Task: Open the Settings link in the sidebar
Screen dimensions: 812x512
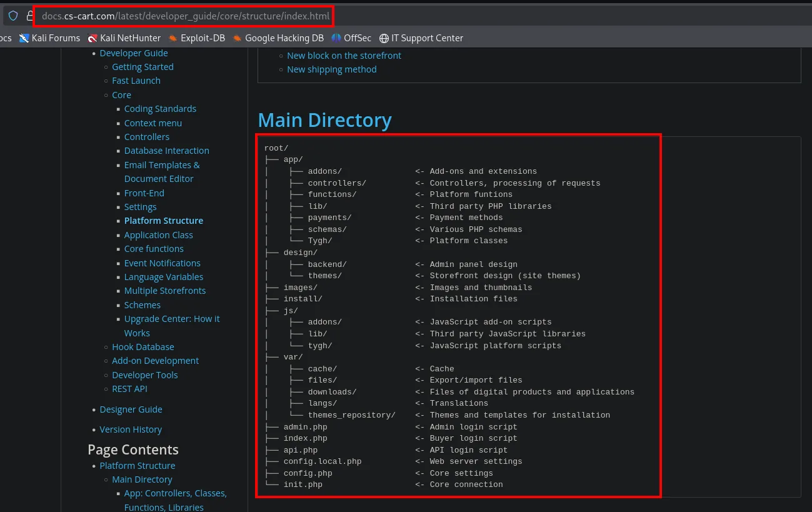Action: tap(141, 207)
